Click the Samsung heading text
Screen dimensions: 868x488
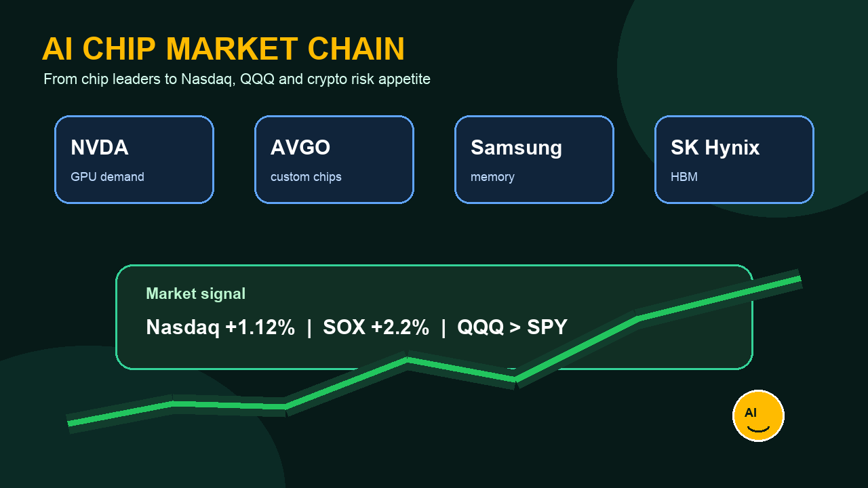[x=516, y=148]
